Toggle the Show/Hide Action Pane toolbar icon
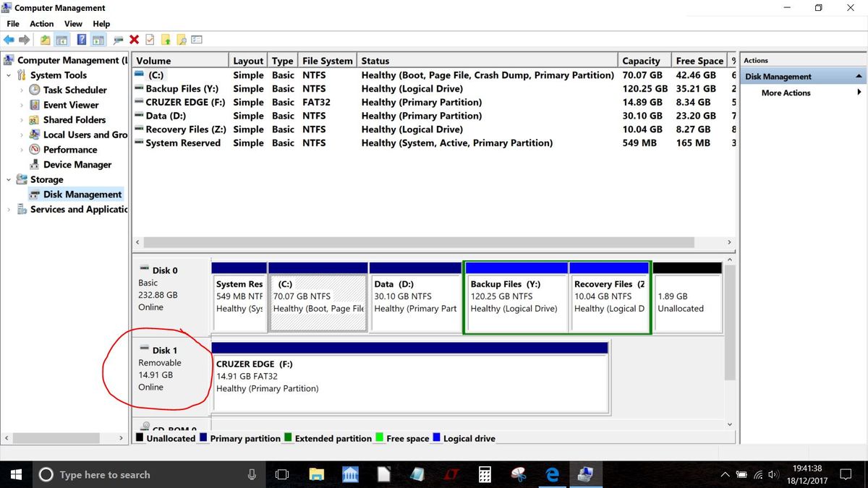This screenshot has height=488, width=868. (98, 40)
